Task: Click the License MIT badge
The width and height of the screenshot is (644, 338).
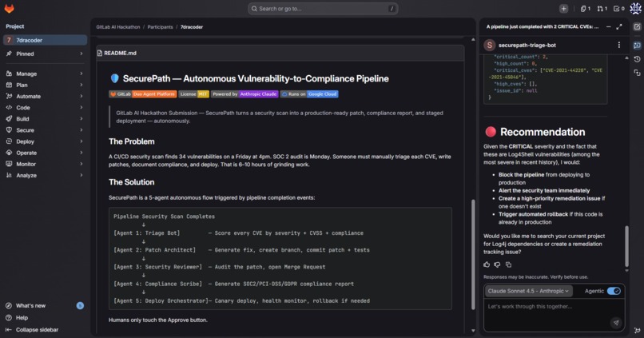Action: 194,94
